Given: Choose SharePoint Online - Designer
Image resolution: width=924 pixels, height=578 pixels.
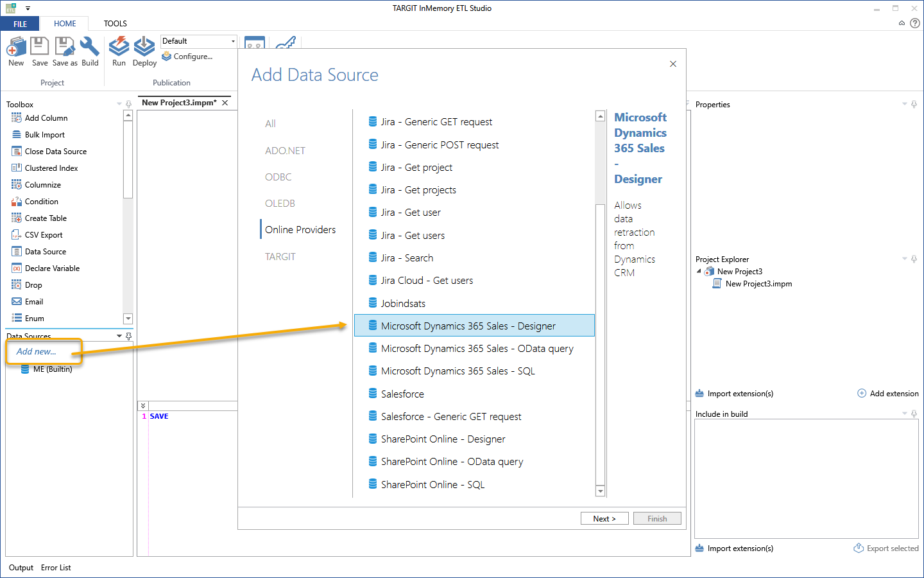Looking at the screenshot, I should point(474,439).
